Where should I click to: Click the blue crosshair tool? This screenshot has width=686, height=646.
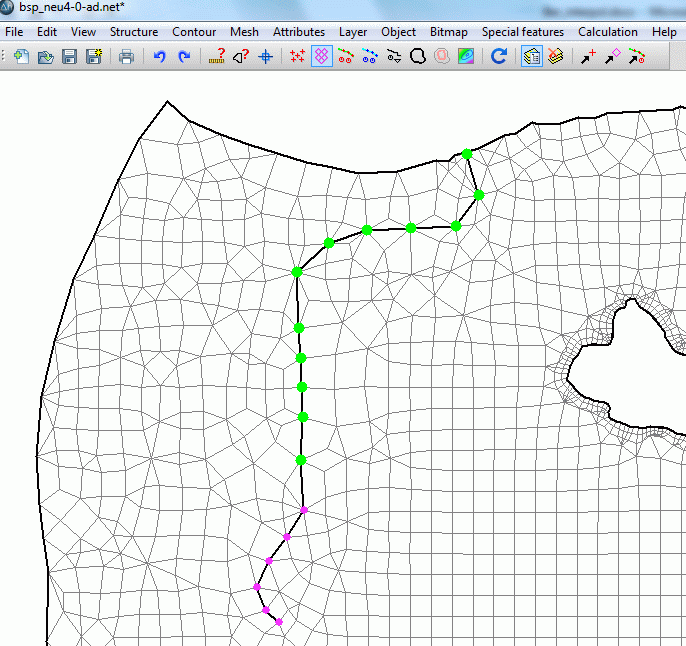point(266,56)
